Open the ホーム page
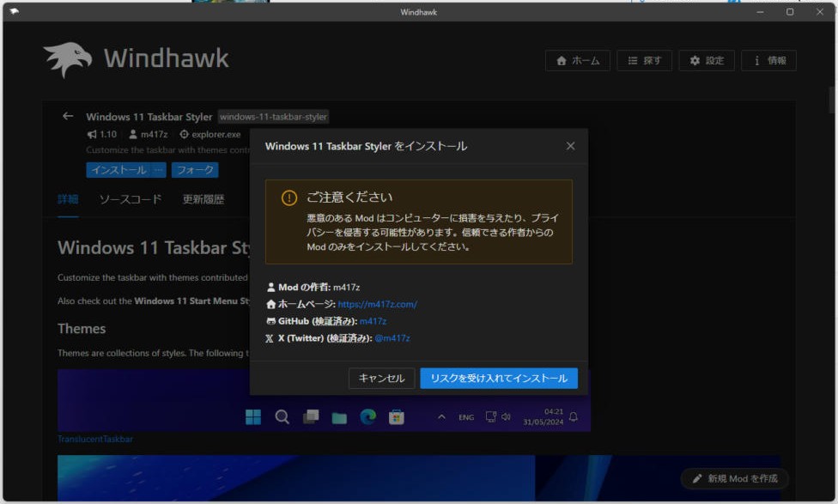The width and height of the screenshot is (838, 504). point(578,60)
